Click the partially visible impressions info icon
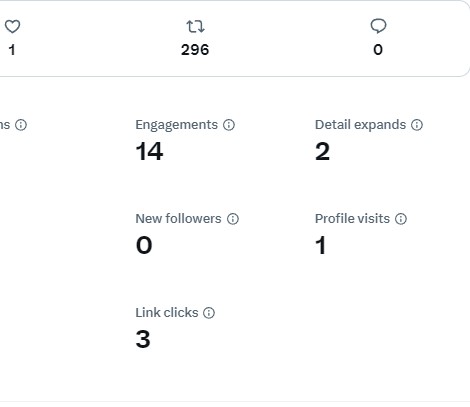The height and width of the screenshot is (407, 470). 21,125
